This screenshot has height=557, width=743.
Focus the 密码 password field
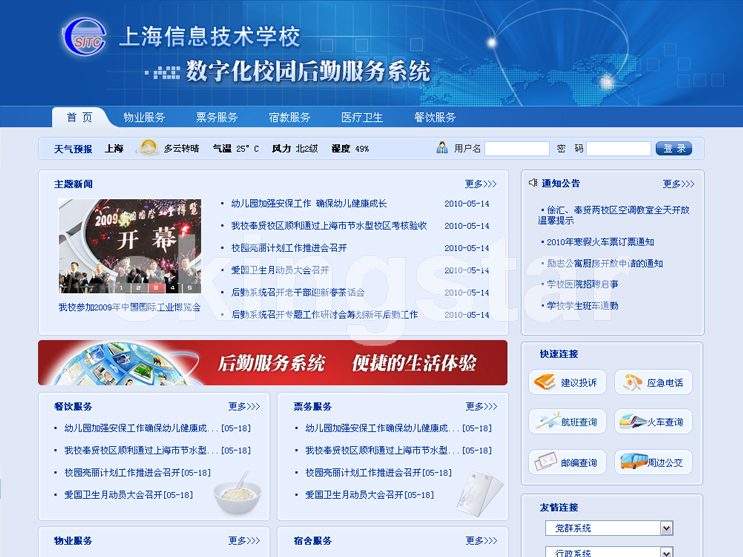click(x=618, y=149)
